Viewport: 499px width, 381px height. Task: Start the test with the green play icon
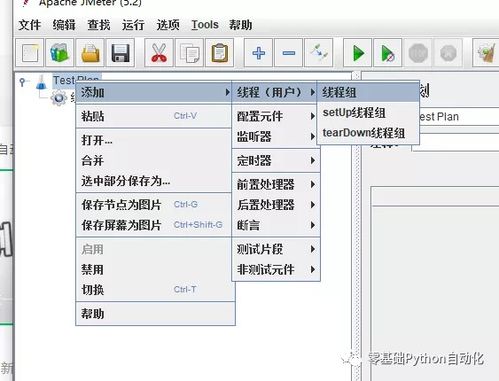(358, 53)
